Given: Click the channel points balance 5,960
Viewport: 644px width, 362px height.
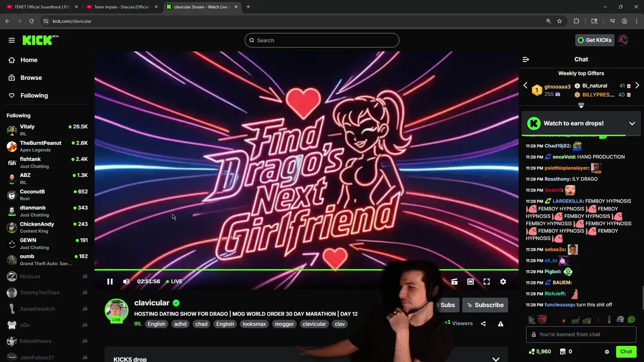Looking at the screenshot, I should tap(540, 351).
